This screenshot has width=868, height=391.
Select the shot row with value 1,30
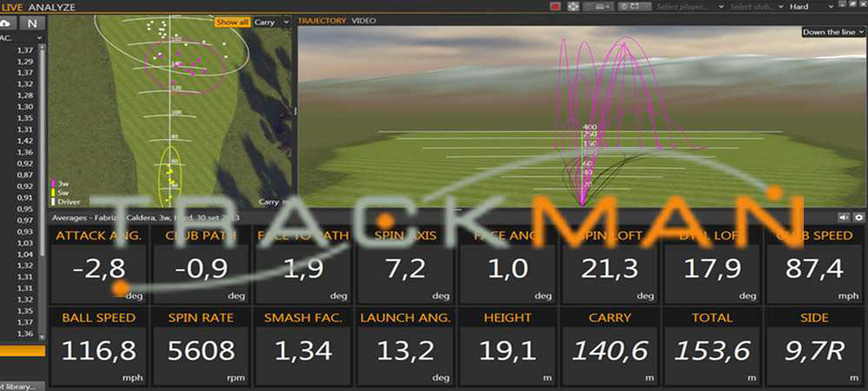[x=20, y=106]
